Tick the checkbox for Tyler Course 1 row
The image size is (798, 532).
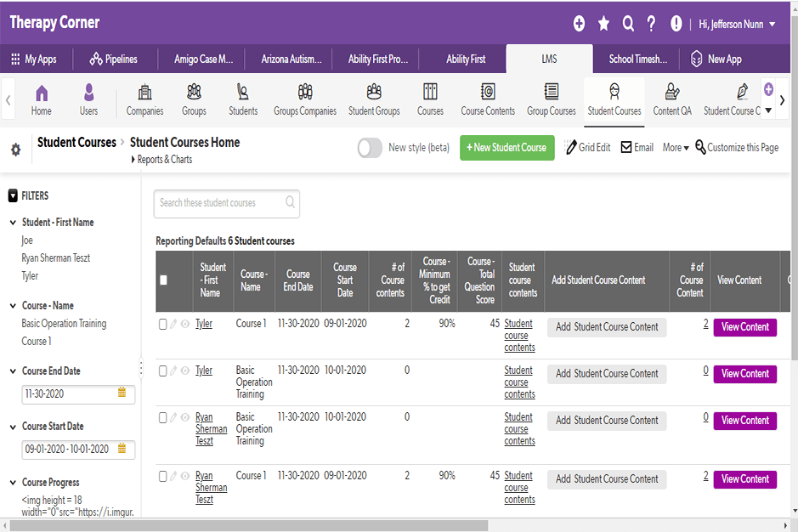(163, 325)
